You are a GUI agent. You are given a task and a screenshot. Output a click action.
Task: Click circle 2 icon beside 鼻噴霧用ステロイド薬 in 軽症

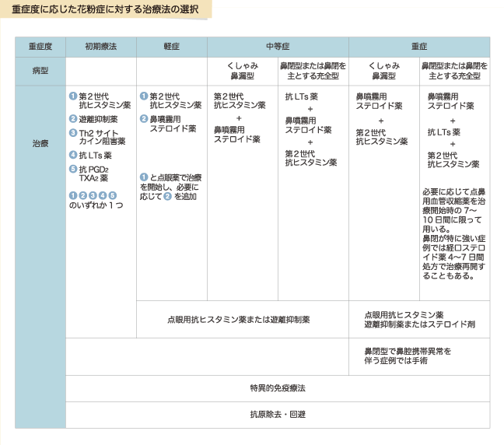(144, 119)
